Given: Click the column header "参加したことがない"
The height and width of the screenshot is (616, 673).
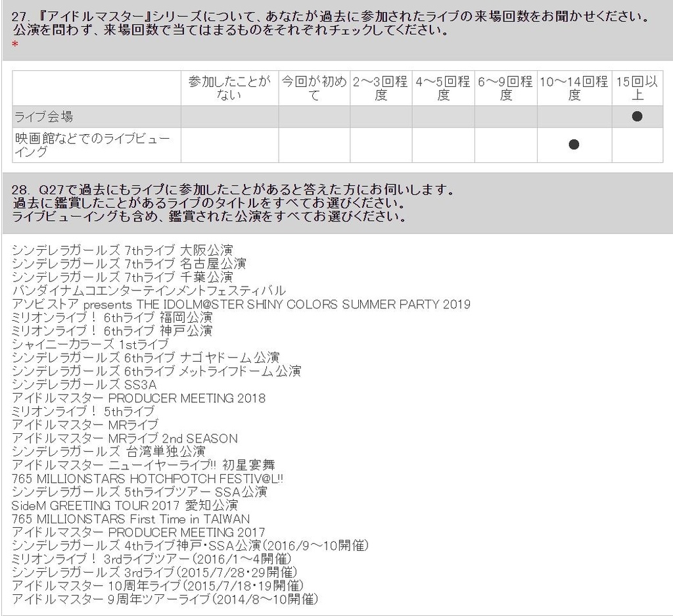Looking at the screenshot, I should [229, 88].
